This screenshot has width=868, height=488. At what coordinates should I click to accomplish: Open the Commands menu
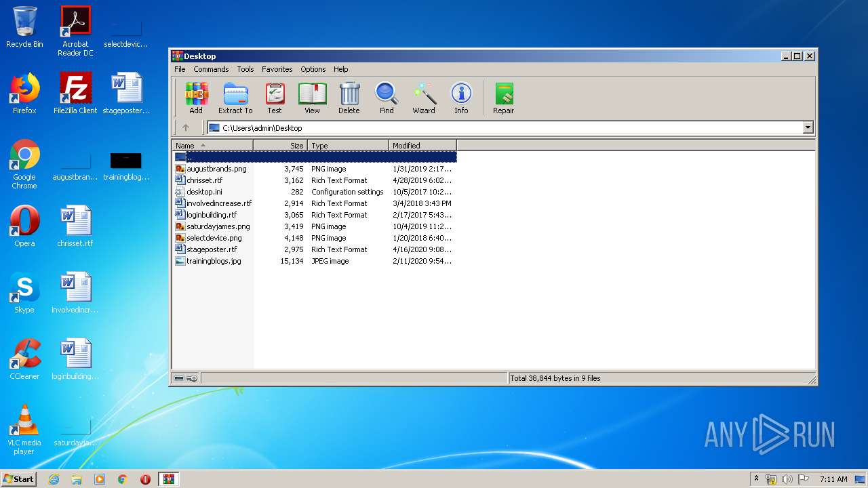211,69
